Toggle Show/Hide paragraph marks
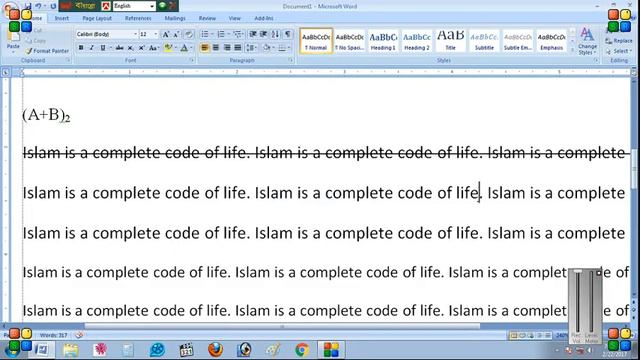 287,34
